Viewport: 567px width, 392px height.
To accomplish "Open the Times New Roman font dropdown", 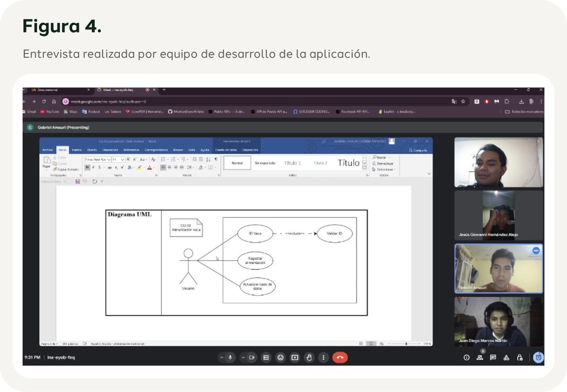I will click(x=109, y=159).
